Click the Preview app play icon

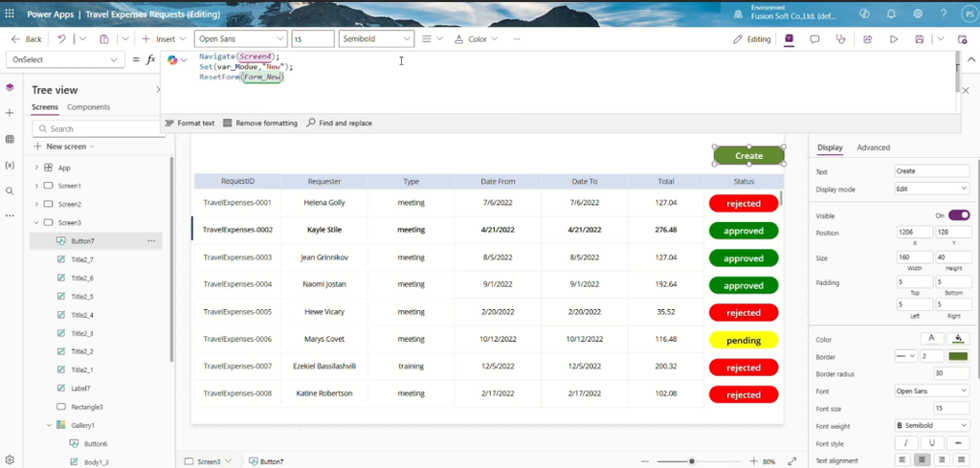click(x=894, y=38)
